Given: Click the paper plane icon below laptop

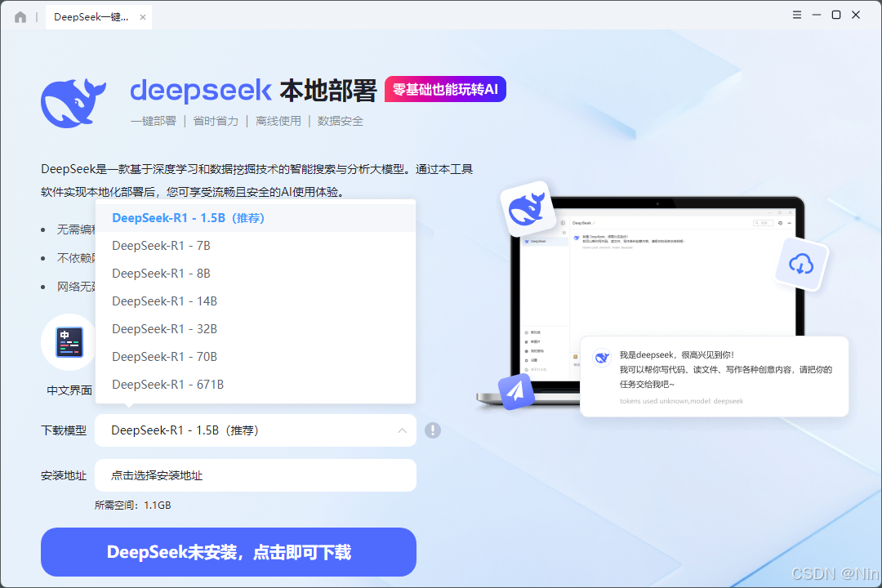Looking at the screenshot, I should click(x=516, y=390).
